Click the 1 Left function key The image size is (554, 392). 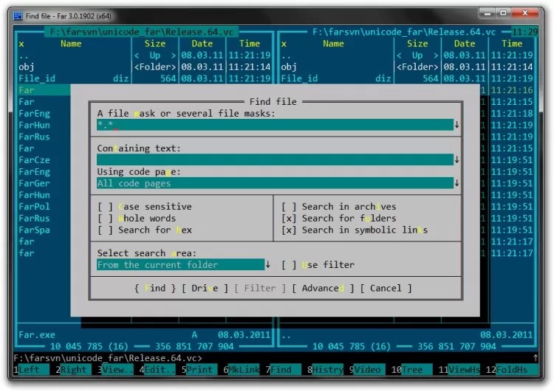click(31, 369)
